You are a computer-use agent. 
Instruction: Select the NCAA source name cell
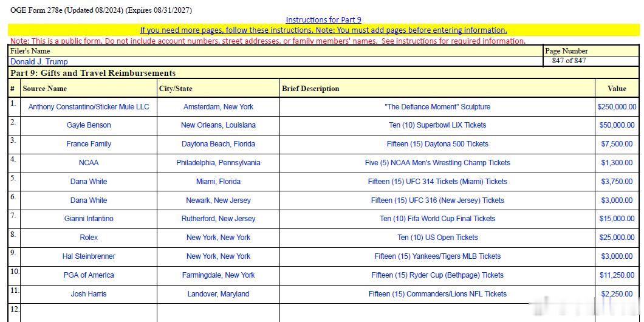click(89, 163)
